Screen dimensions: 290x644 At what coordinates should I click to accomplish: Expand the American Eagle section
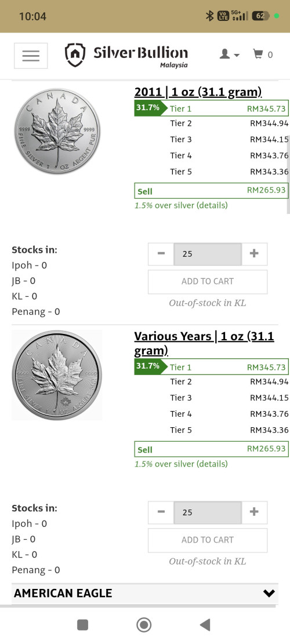pos(144,593)
